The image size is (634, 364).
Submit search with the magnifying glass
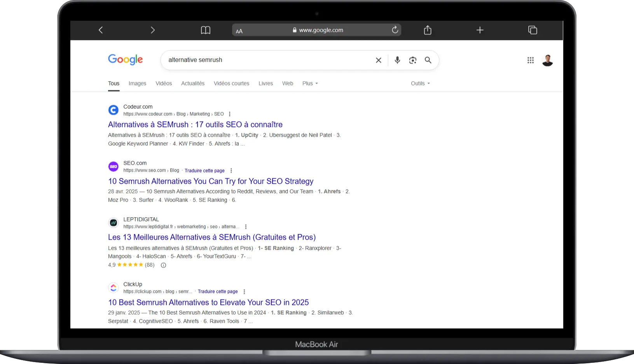pyautogui.click(x=428, y=60)
